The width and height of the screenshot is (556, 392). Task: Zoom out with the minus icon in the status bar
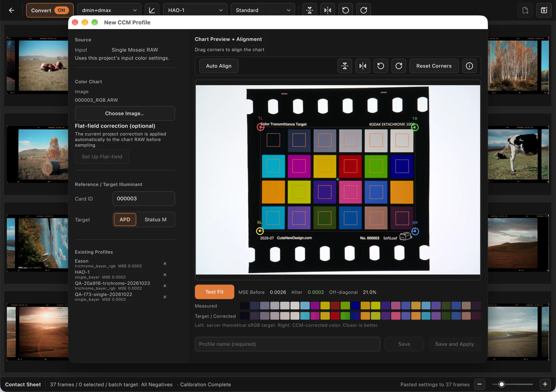pyautogui.click(x=480, y=384)
